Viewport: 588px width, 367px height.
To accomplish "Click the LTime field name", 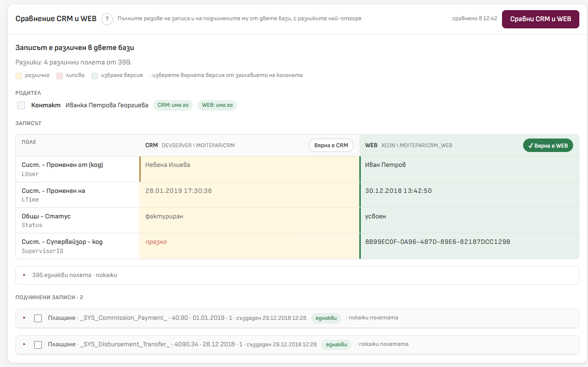I will [x=30, y=200].
